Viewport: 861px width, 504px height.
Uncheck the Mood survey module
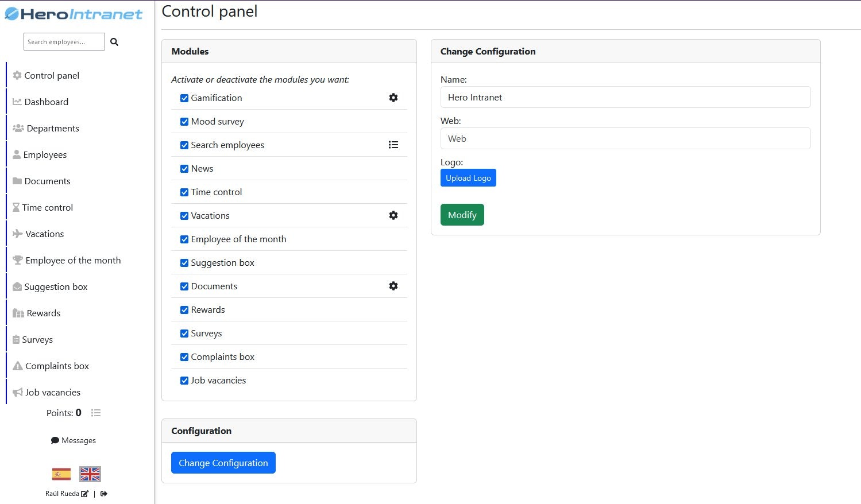click(x=184, y=122)
